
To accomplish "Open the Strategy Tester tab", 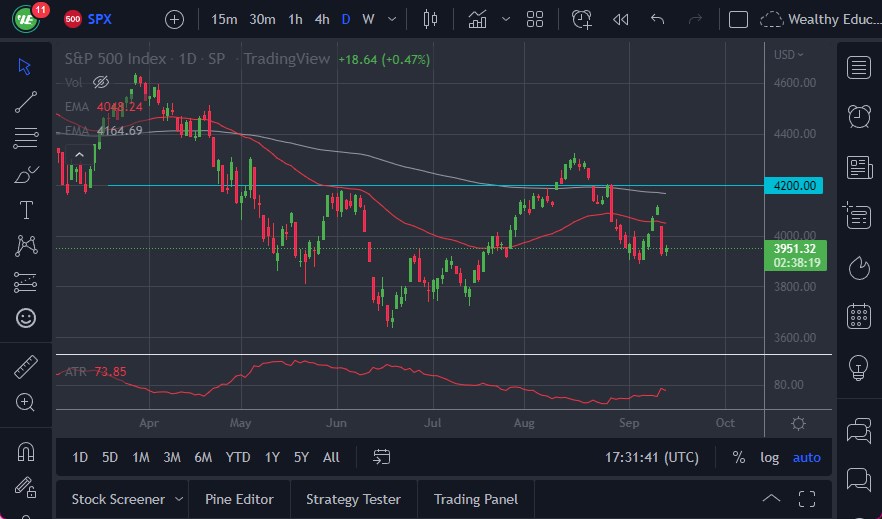I will coord(353,499).
